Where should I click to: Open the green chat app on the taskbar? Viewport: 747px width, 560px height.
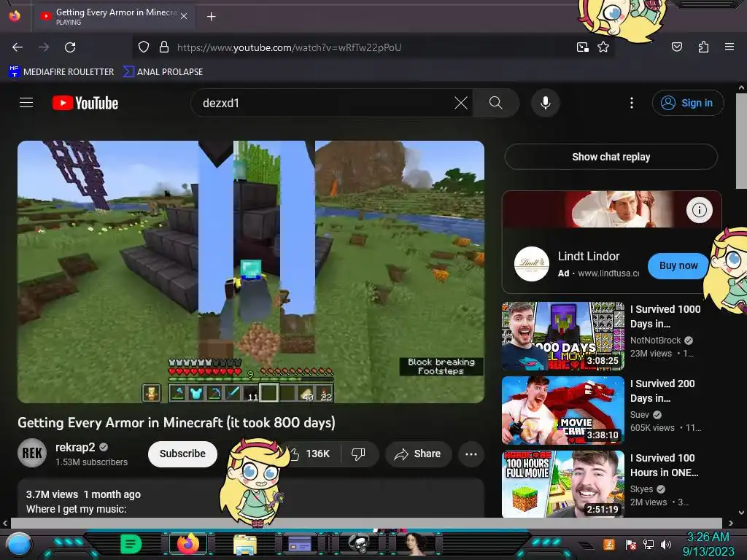coord(131,543)
